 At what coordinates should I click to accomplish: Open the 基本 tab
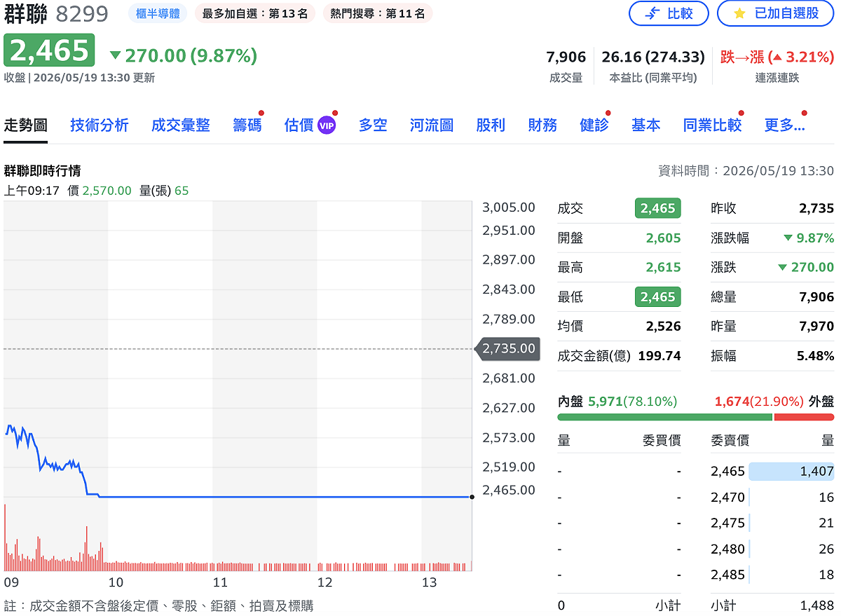pyautogui.click(x=645, y=125)
